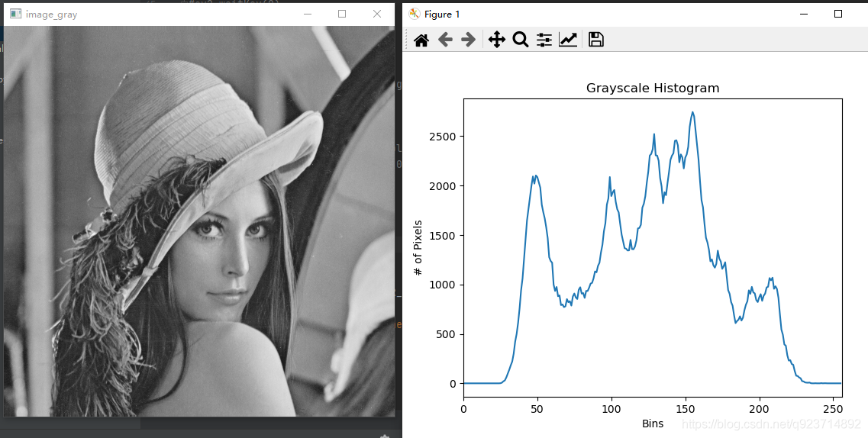Click the 100 x-axis tick label

(611, 409)
